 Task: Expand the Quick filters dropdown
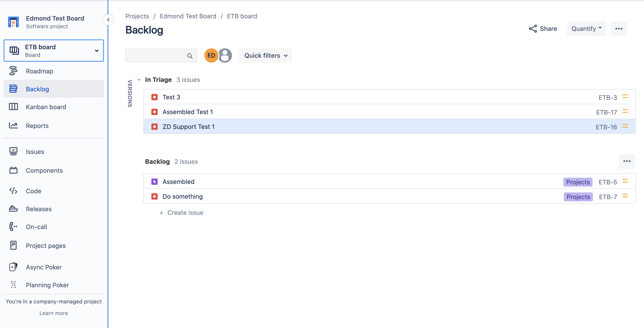(266, 55)
